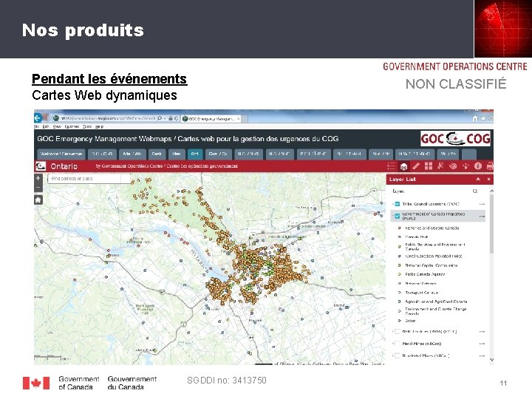Close the Layer List panel

(488, 179)
